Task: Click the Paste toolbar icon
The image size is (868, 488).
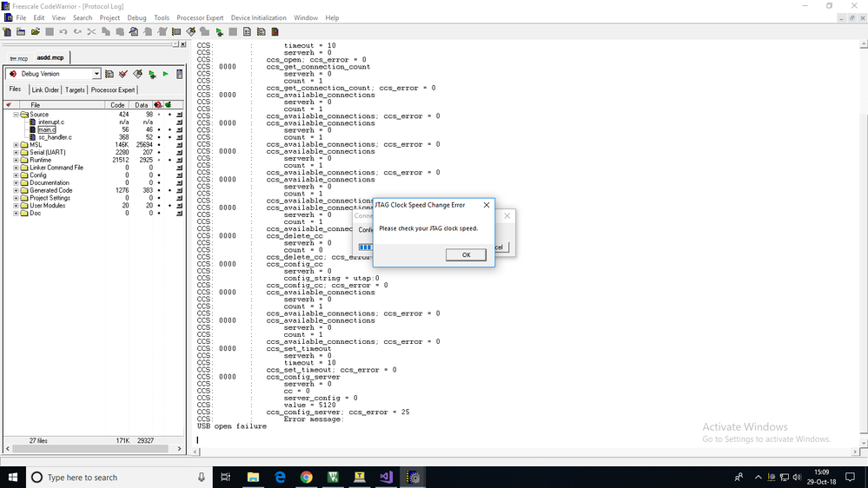Action: pyautogui.click(x=120, y=32)
